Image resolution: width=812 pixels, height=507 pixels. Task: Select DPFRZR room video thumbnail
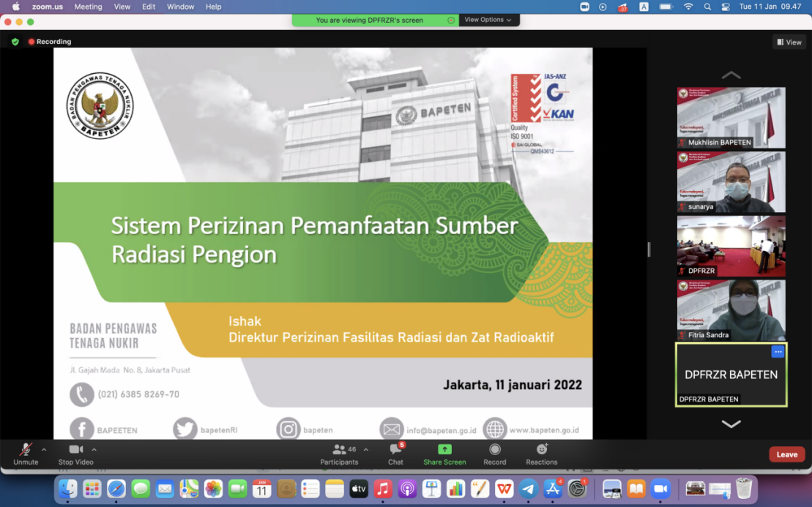pos(731,247)
